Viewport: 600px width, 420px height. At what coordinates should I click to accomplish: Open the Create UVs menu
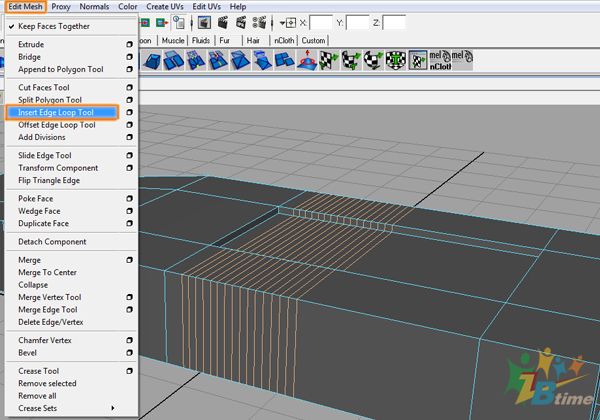pos(165,7)
